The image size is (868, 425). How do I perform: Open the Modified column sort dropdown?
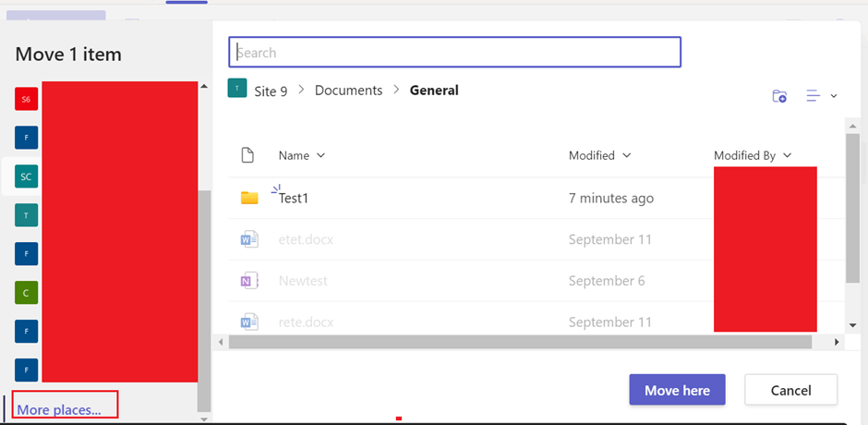point(627,156)
